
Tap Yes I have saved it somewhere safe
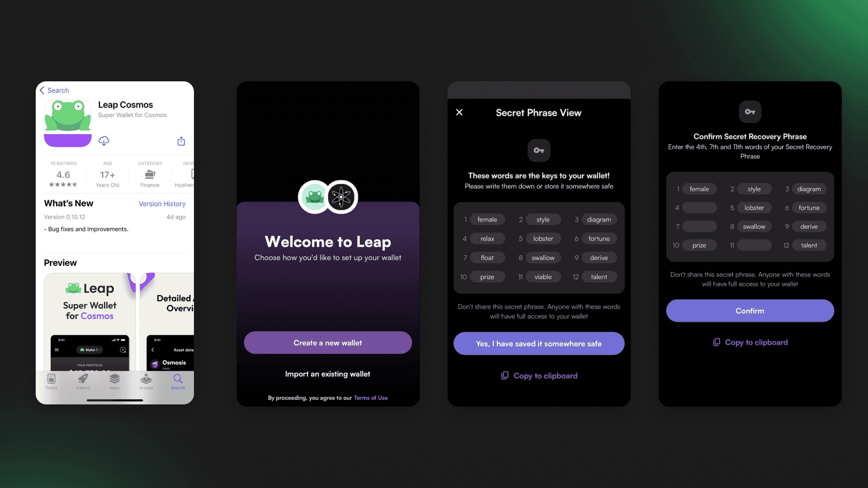click(538, 343)
